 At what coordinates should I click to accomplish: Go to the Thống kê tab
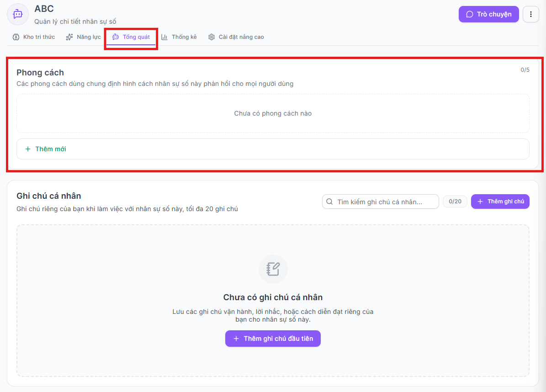point(179,37)
